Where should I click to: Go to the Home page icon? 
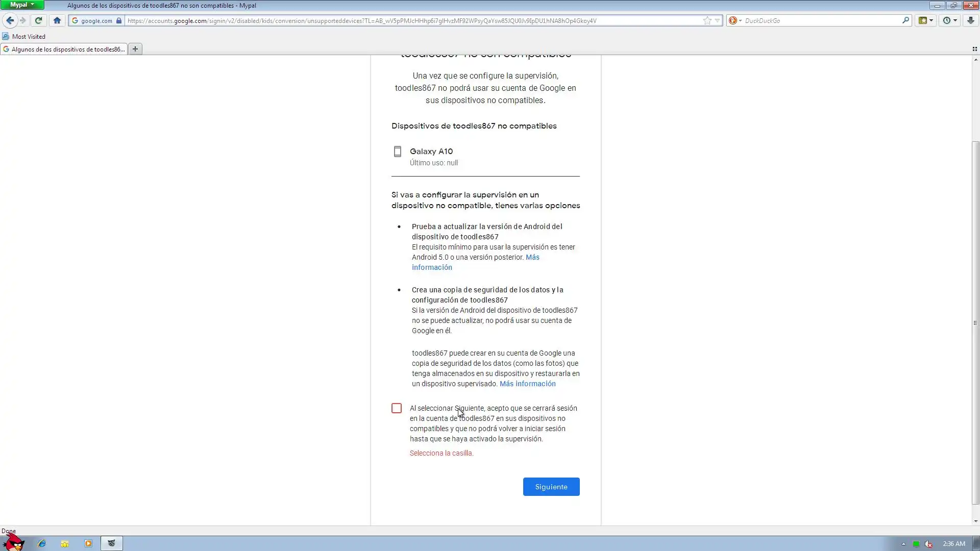57,20
